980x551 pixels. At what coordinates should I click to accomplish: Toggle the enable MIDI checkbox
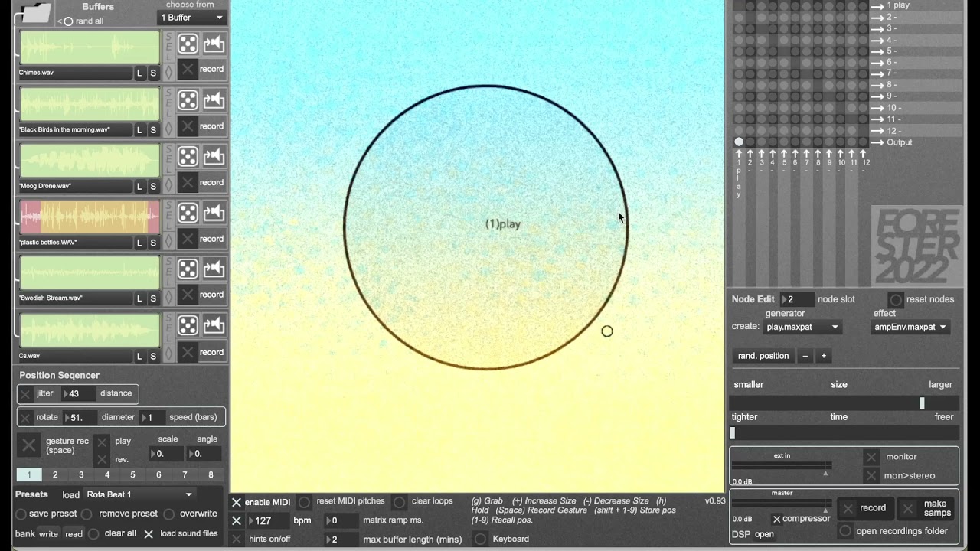(x=237, y=502)
